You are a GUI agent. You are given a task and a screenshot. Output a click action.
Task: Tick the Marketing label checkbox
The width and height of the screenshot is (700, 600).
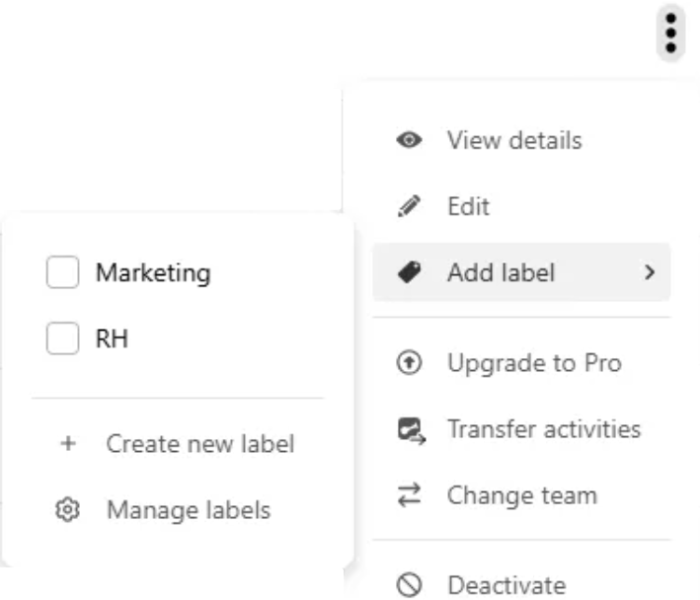coord(62,273)
